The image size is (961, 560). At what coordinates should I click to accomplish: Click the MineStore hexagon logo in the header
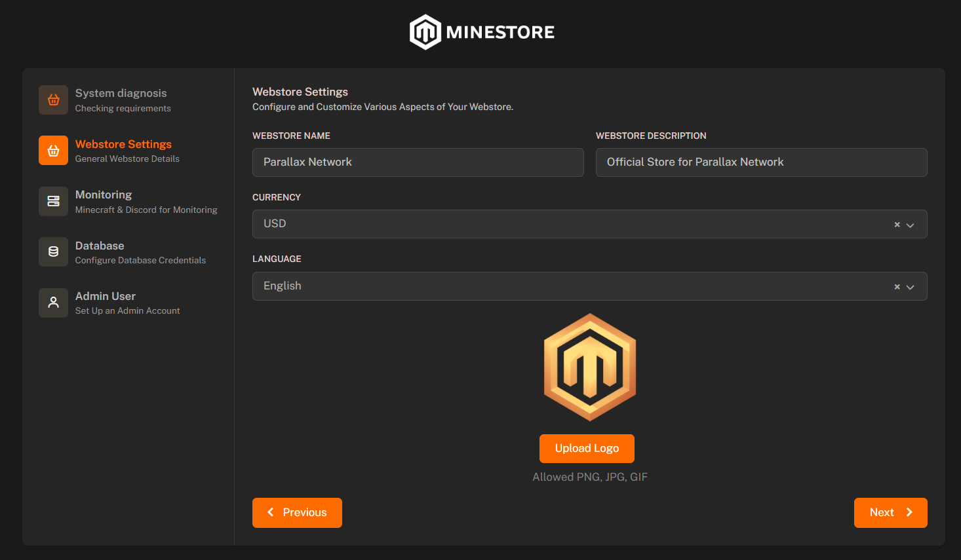(425, 31)
